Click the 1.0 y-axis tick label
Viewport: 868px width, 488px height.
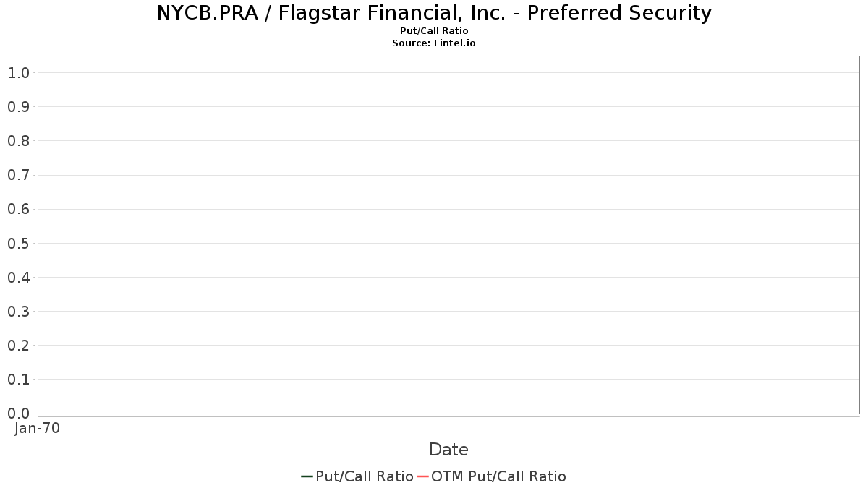point(19,72)
